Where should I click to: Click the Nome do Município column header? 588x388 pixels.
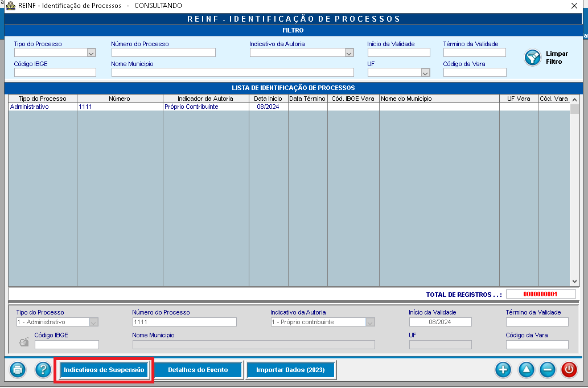click(x=439, y=99)
